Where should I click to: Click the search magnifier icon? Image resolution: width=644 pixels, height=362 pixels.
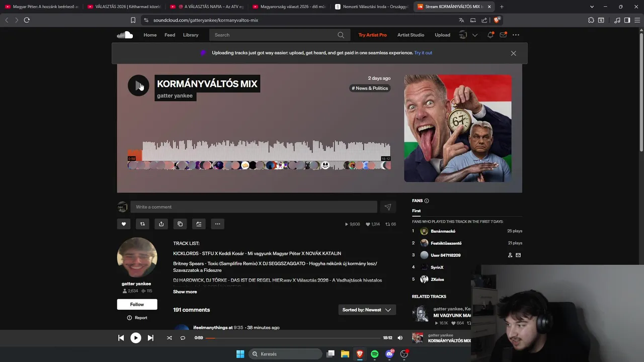341,35
